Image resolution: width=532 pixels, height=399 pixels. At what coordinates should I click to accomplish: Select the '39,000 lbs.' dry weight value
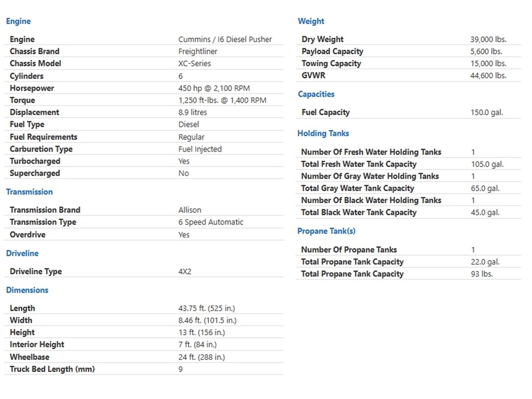click(x=488, y=39)
